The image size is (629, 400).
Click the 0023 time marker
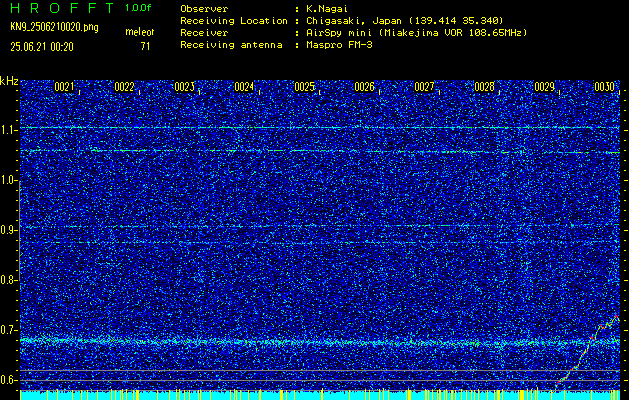(185, 87)
